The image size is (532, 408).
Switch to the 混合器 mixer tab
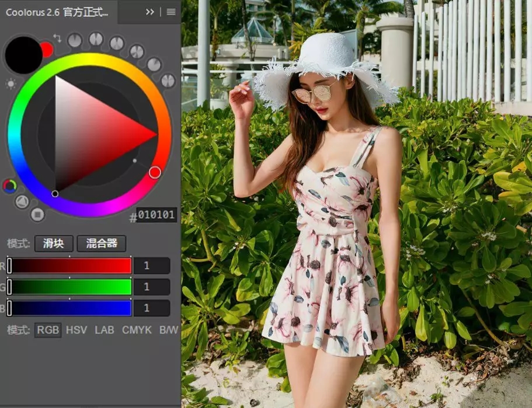click(x=102, y=243)
